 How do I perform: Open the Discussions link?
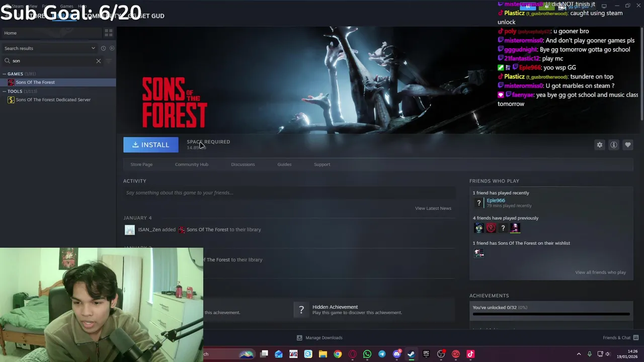[x=243, y=164]
